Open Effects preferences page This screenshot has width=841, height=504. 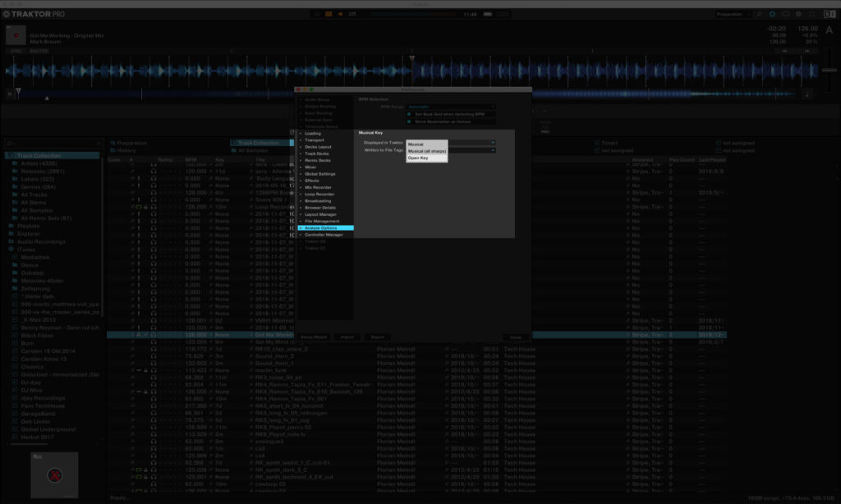[312, 181]
